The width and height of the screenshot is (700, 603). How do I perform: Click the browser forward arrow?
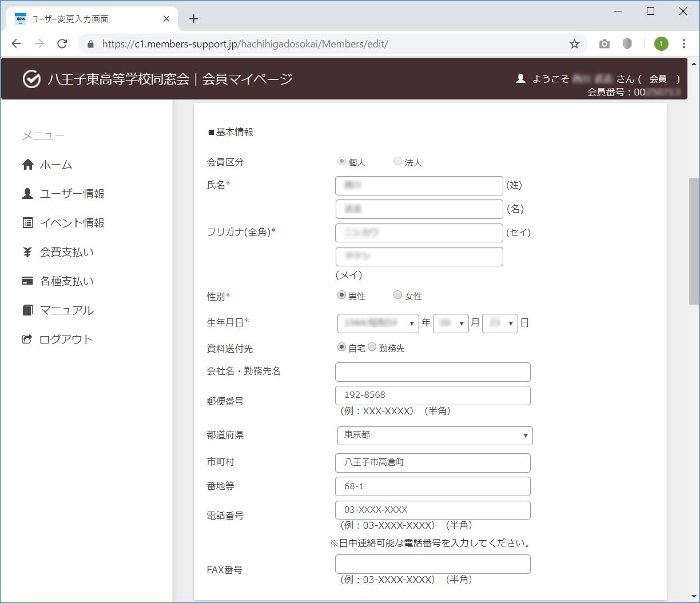point(39,44)
